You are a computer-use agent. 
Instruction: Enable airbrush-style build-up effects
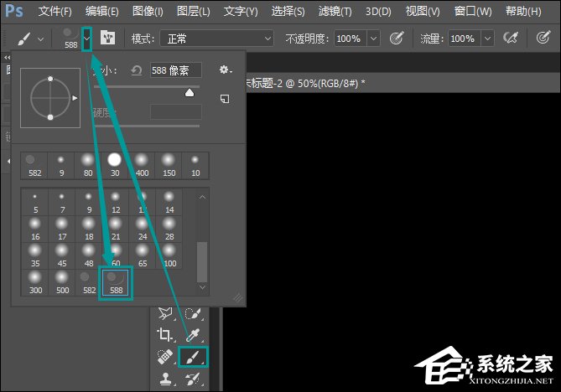[511, 38]
